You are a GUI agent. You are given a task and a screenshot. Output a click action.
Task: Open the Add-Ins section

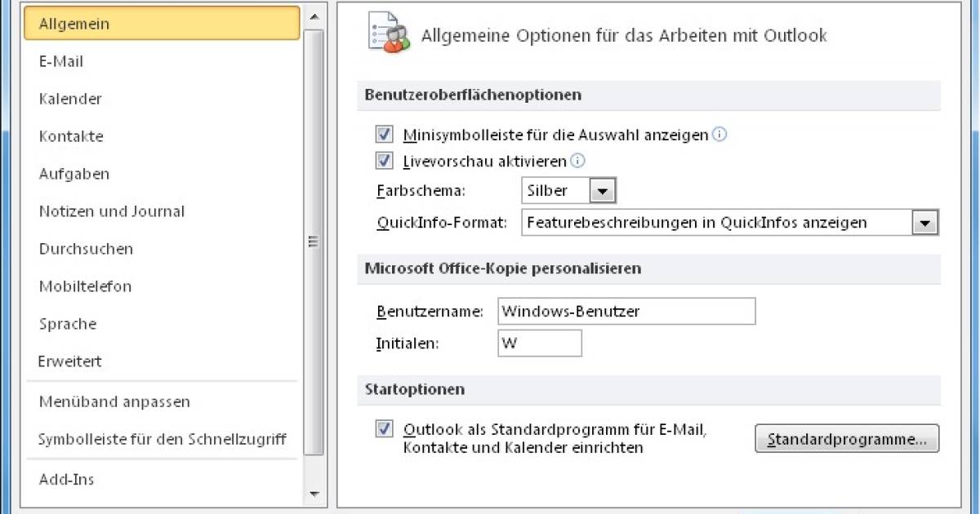pos(65,479)
